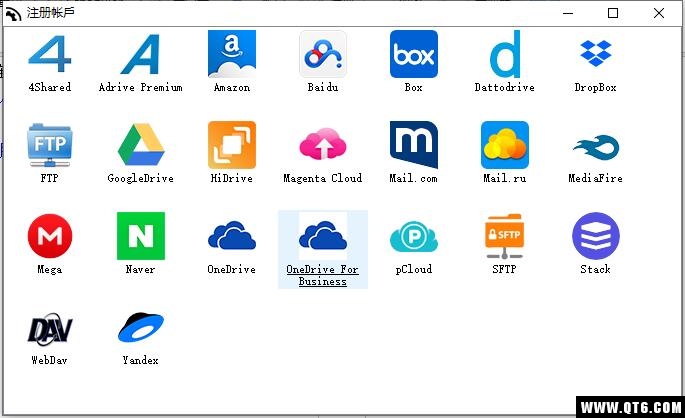The height and width of the screenshot is (418, 685).
Task: Pick the SFTP secure transfer icon
Action: [504, 236]
